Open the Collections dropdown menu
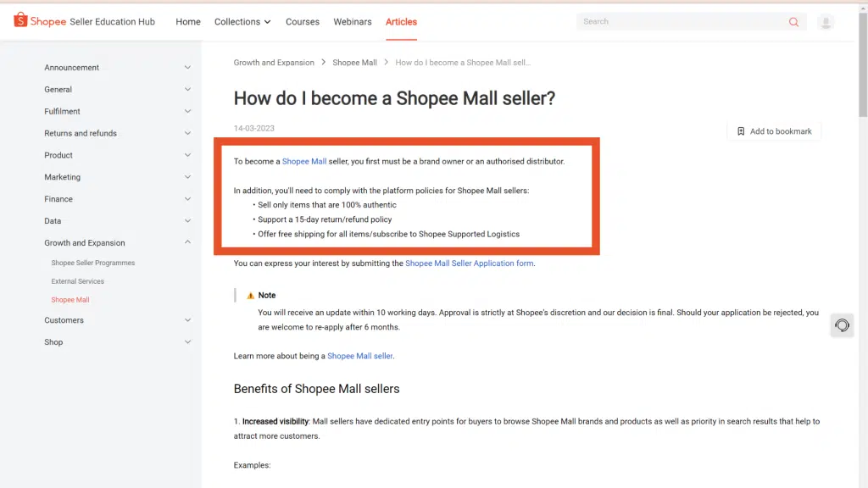868x488 pixels. [x=242, y=22]
